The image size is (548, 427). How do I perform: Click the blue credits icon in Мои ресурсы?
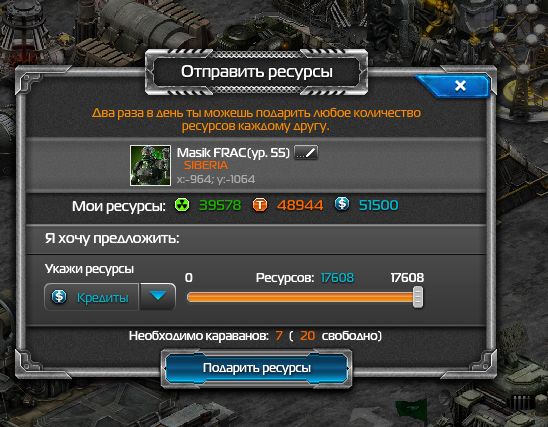pos(342,204)
